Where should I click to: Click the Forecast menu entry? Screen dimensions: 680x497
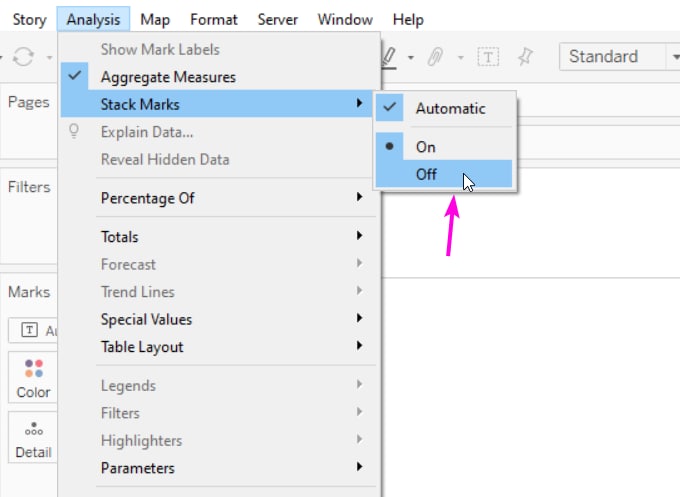219,264
